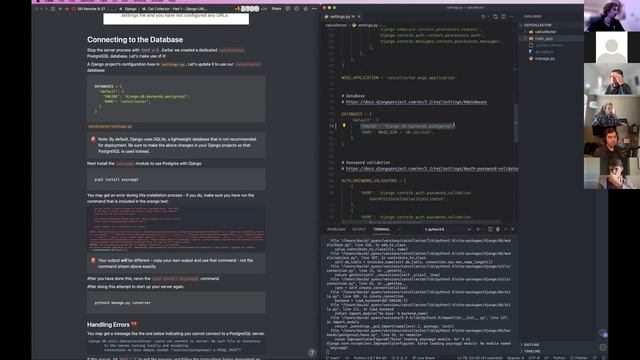Maximize the panel with chevron icon
This screenshot has height=360, width=640.
tap(505, 229)
